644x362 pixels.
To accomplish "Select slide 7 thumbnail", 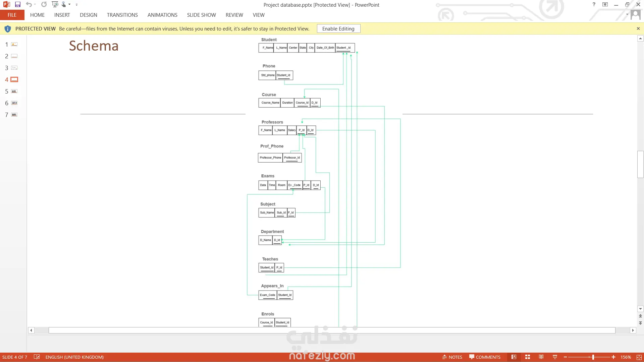I will pos(14,115).
